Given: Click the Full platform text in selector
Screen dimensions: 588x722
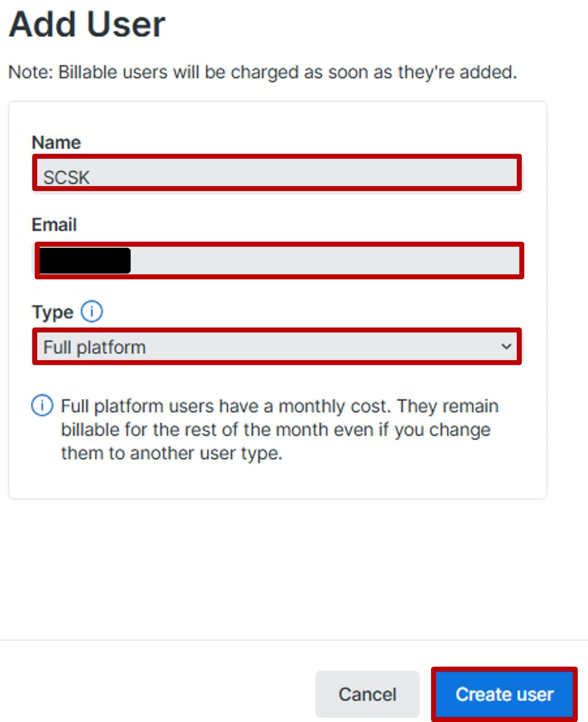Looking at the screenshot, I should 94,347.
